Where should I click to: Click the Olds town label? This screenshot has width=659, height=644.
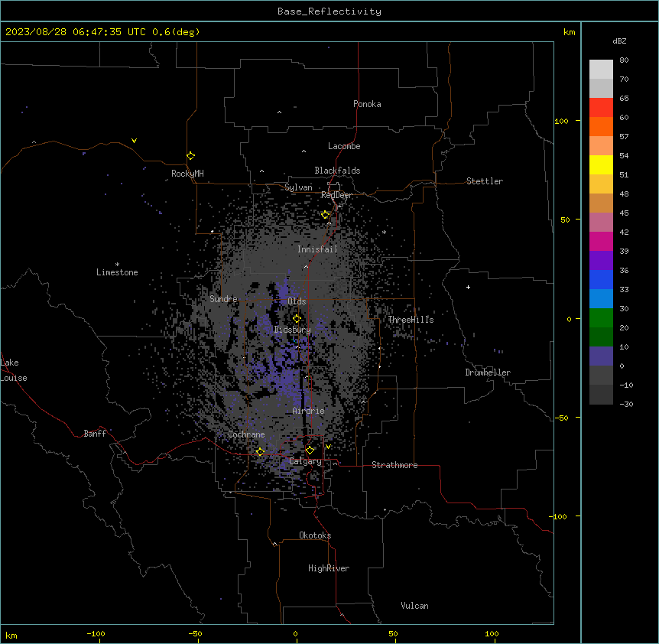pyautogui.click(x=297, y=301)
